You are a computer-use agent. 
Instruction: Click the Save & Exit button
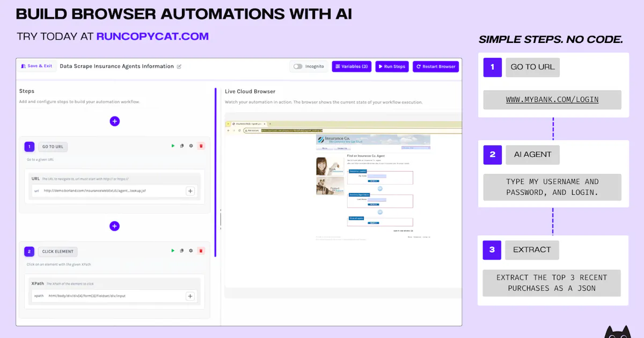point(37,66)
